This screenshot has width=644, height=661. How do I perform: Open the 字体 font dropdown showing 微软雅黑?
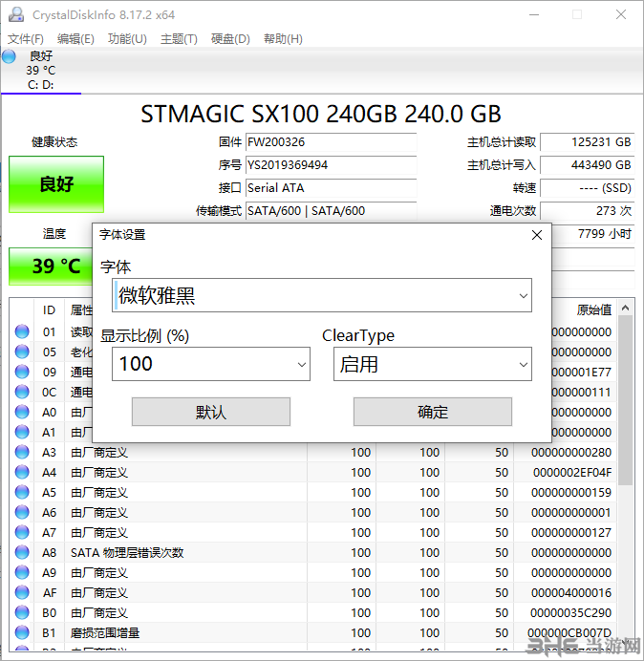322,295
